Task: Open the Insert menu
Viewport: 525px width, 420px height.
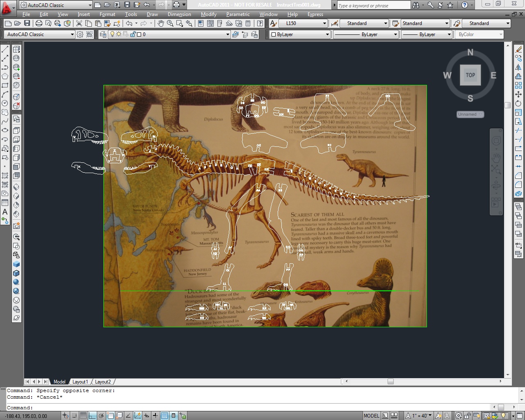Action: 84,14
